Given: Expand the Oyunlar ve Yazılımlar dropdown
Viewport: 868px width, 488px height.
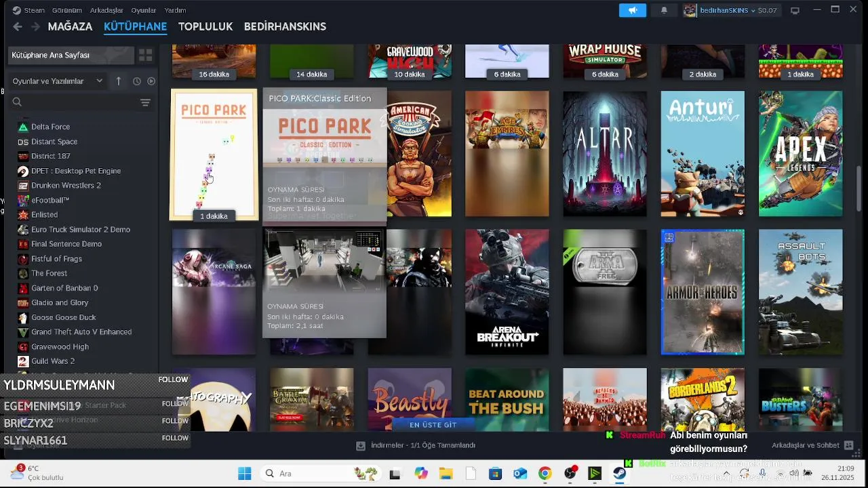Looking at the screenshot, I should pyautogui.click(x=58, y=81).
